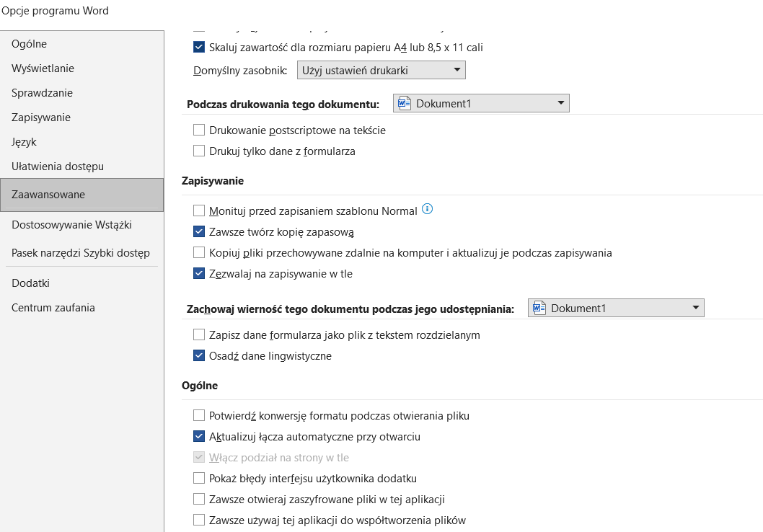Image resolution: width=763 pixels, height=532 pixels.
Task: Enable Potwierdź konwersję formatu podczas otwierania
Action: (198, 415)
